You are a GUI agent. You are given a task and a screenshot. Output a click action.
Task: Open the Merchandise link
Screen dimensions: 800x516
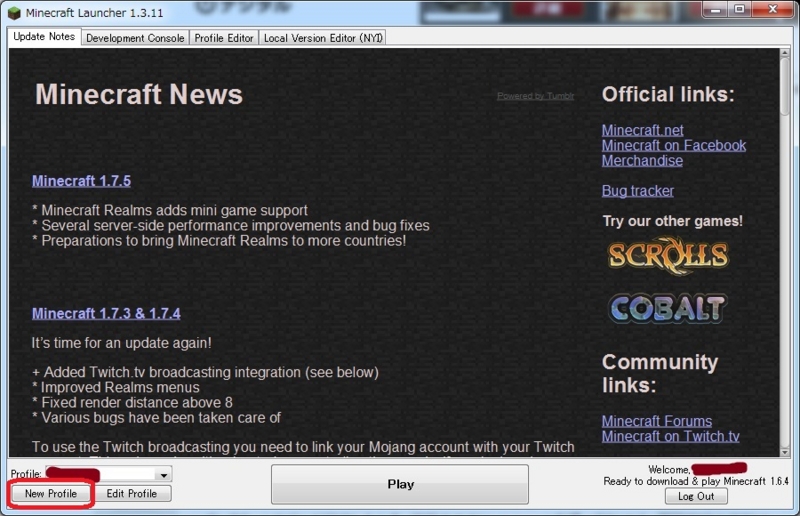pos(642,161)
